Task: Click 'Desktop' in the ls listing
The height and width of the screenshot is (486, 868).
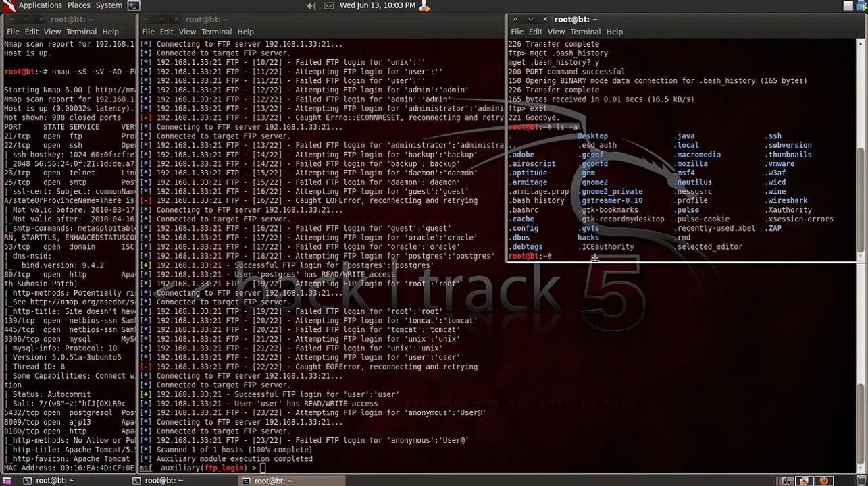Action: (x=592, y=136)
